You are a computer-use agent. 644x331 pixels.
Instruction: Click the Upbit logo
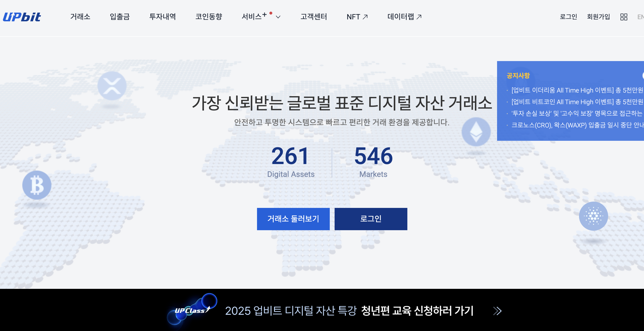click(22, 17)
